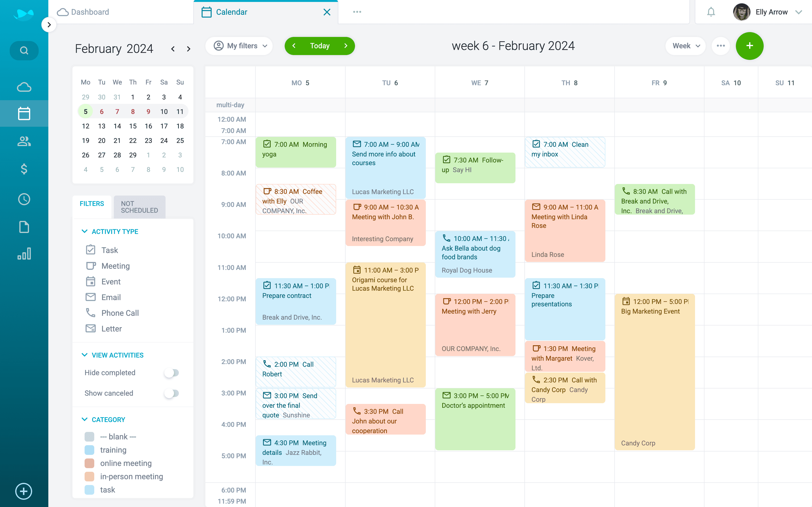
Task: Toggle the Hide completed switch
Action: pos(171,373)
